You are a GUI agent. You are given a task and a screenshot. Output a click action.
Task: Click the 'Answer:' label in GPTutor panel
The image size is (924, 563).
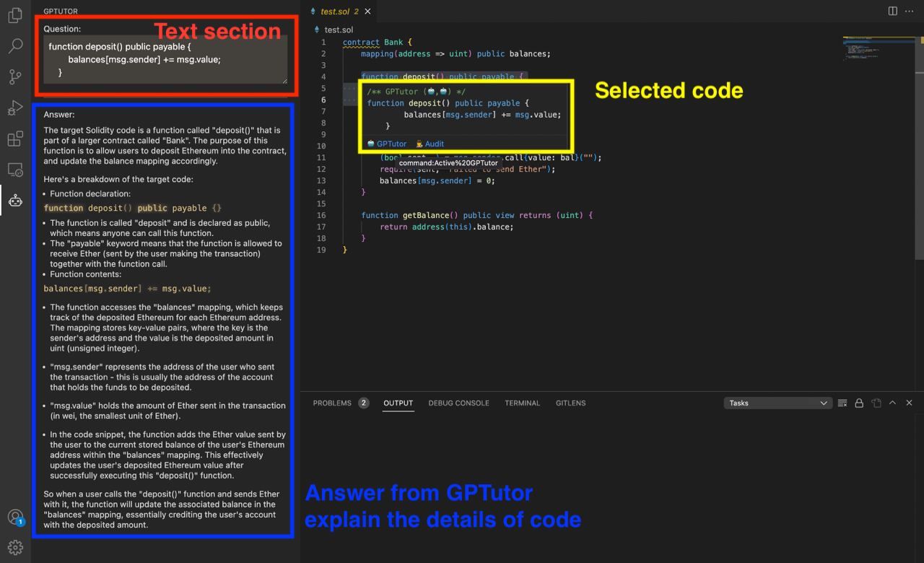59,114
